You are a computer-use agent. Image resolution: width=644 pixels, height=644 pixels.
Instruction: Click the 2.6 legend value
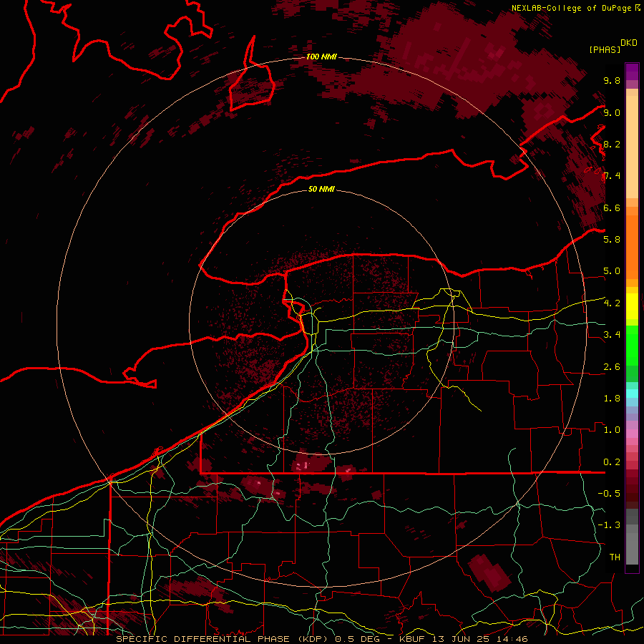coord(612,366)
